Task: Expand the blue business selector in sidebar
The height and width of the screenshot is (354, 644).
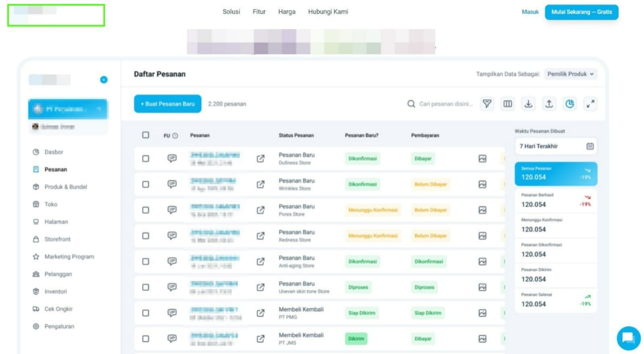Action: click(68, 109)
